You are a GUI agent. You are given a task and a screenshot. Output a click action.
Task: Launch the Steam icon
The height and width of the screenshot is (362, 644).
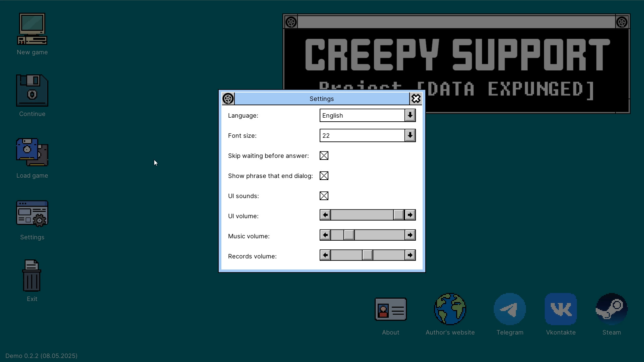point(611,309)
